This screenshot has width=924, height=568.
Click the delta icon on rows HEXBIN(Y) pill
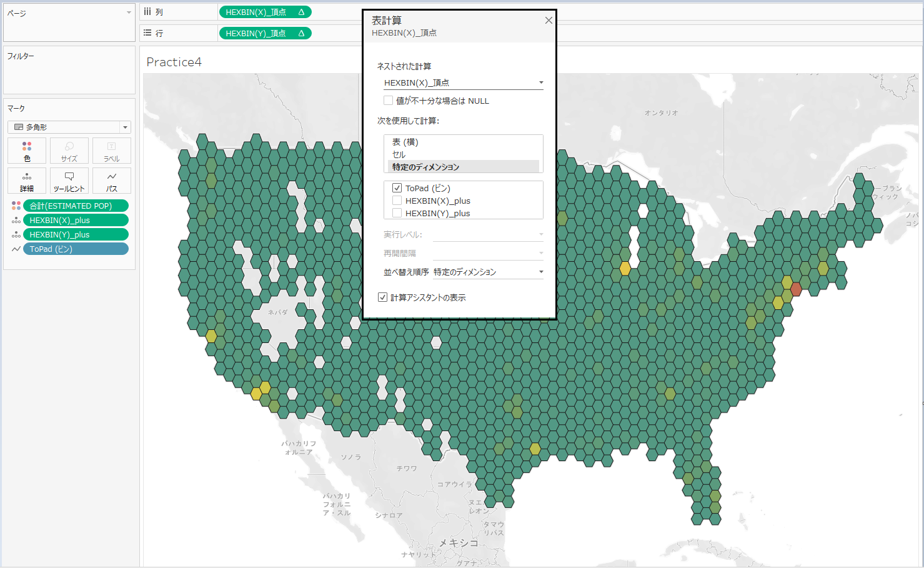click(x=301, y=33)
